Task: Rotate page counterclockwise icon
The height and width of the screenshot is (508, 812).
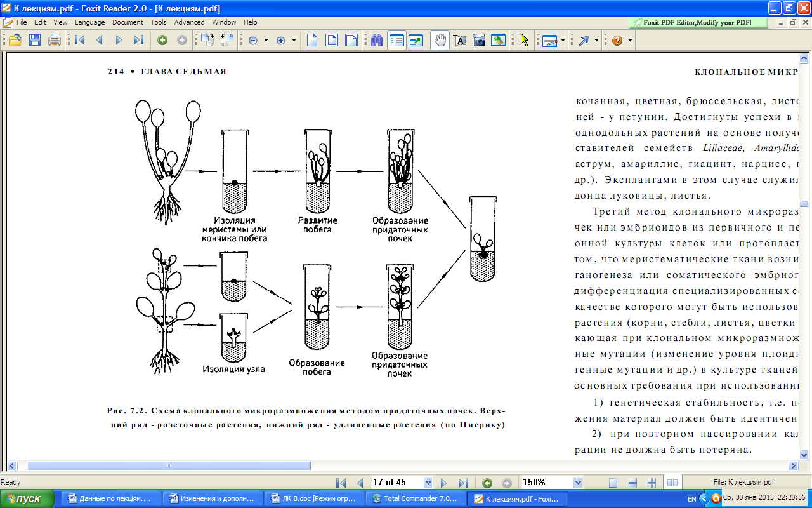Action: [x=226, y=40]
